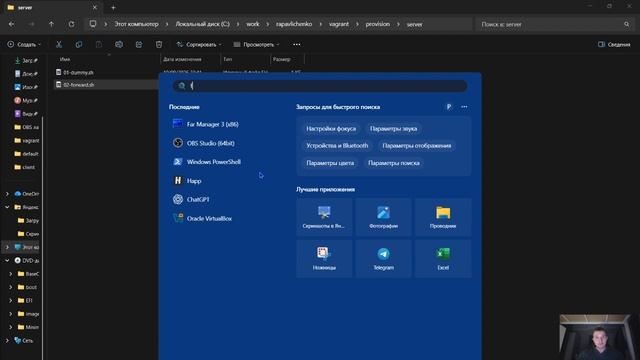Viewport: 640px width, 360px height.
Task: Click Этот компьютер in the breadcrumb
Action: tap(136, 24)
